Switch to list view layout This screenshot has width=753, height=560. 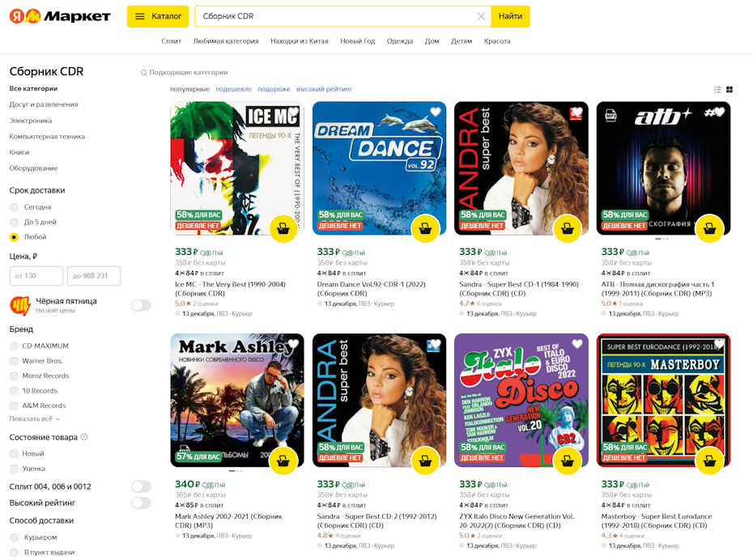pos(717,89)
